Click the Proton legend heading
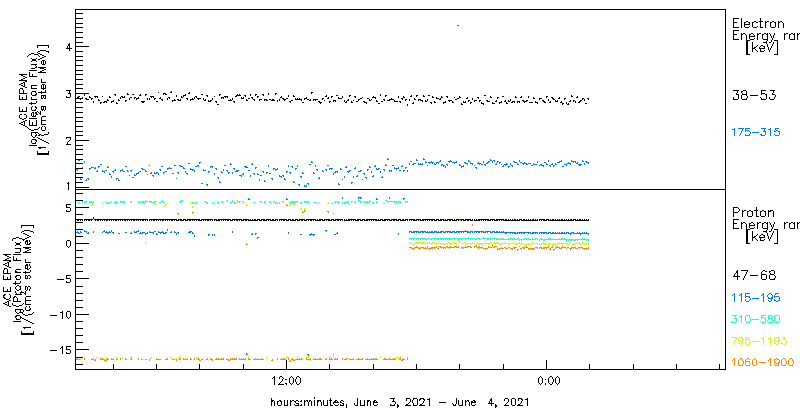The height and width of the screenshot is (410, 800). click(x=754, y=213)
